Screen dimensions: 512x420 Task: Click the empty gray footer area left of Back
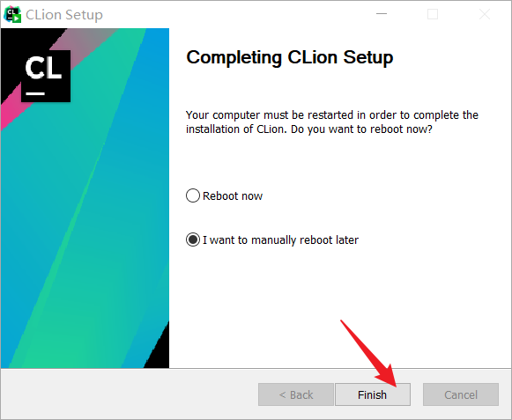tap(130, 394)
